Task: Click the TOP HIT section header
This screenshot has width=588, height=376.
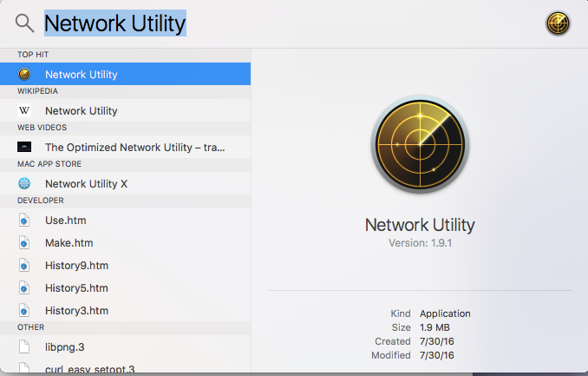Action: click(x=33, y=55)
